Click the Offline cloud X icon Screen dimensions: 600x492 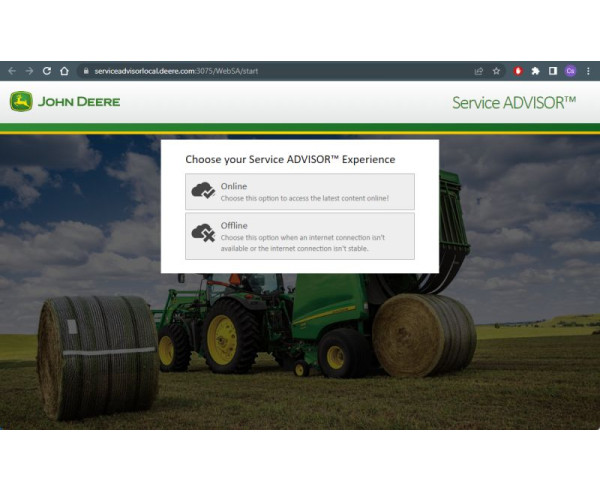pyautogui.click(x=203, y=231)
